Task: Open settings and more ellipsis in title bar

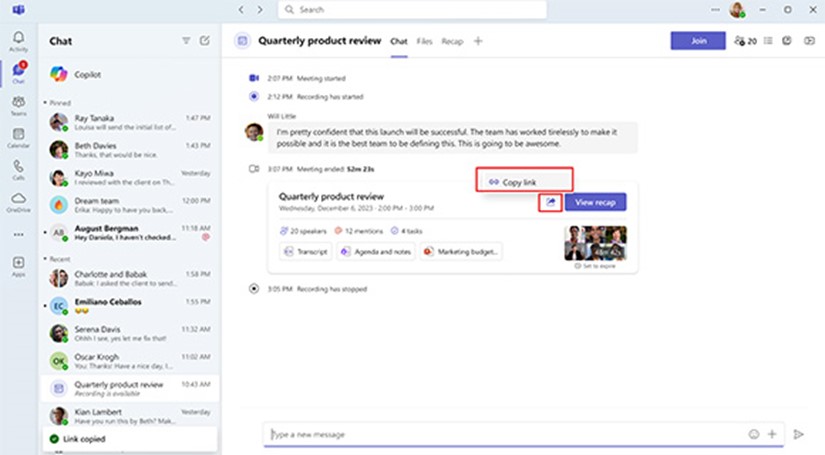Action: pyautogui.click(x=715, y=9)
